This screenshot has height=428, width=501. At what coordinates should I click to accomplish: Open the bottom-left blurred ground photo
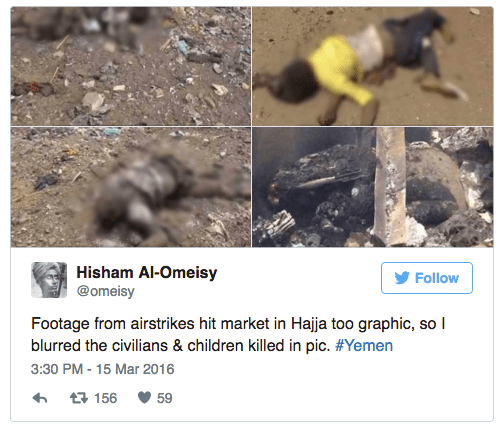pyautogui.click(x=131, y=187)
